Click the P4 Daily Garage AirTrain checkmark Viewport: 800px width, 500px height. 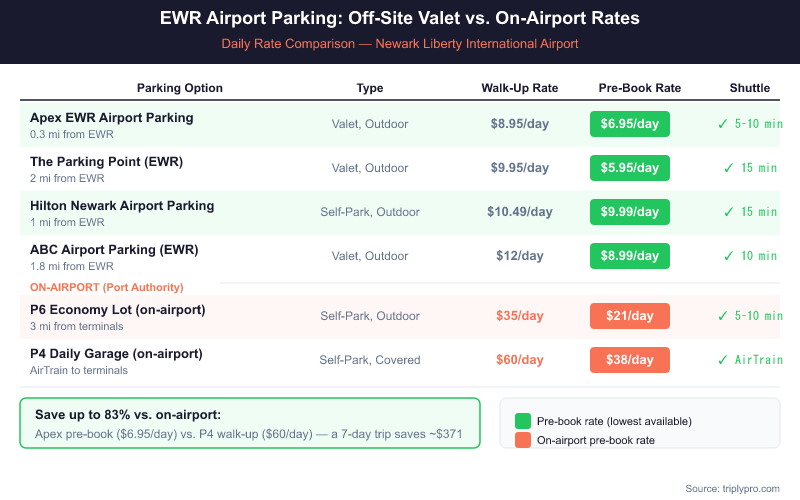(x=722, y=360)
